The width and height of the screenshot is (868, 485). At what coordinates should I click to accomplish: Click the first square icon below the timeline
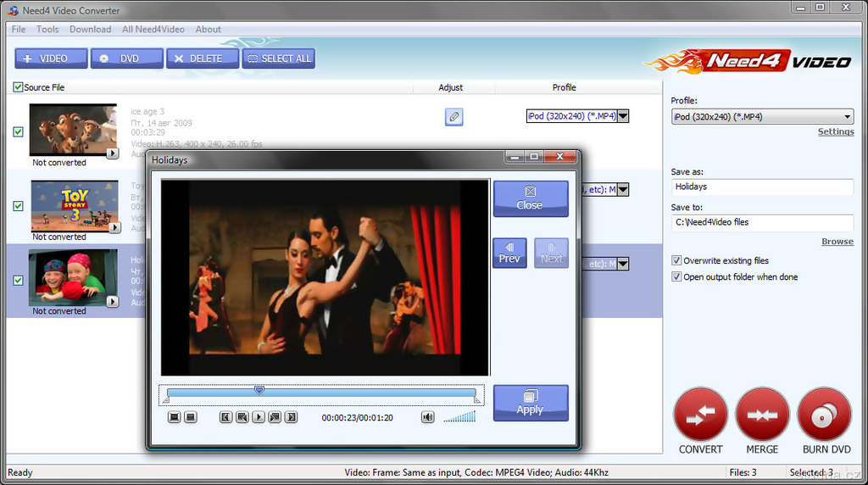[x=174, y=417]
